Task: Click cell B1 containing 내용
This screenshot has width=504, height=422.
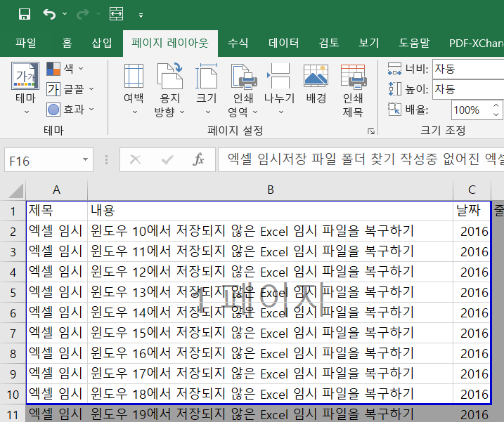Action: click(271, 211)
